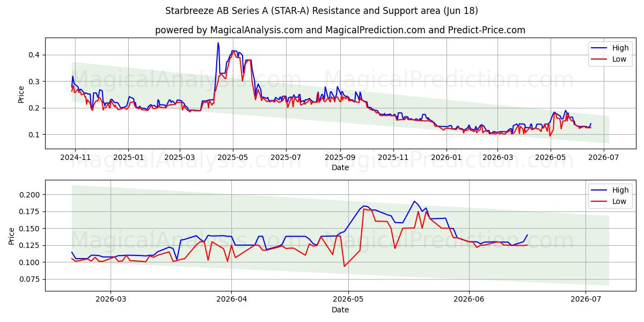Click the blue High line sample in bottom legend
Image resolution: width=644 pixels, height=322 pixels.
coord(600,190)
